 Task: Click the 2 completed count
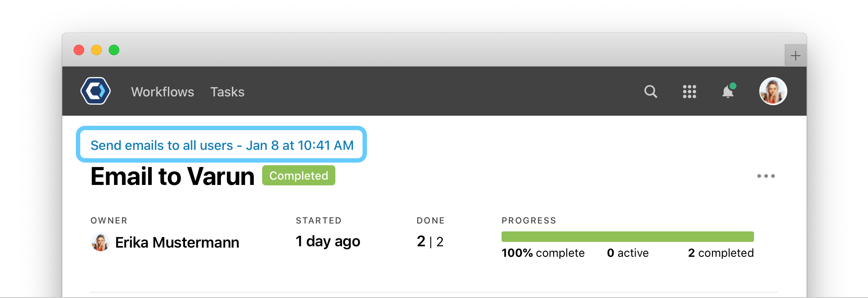[x=721, y=253]
